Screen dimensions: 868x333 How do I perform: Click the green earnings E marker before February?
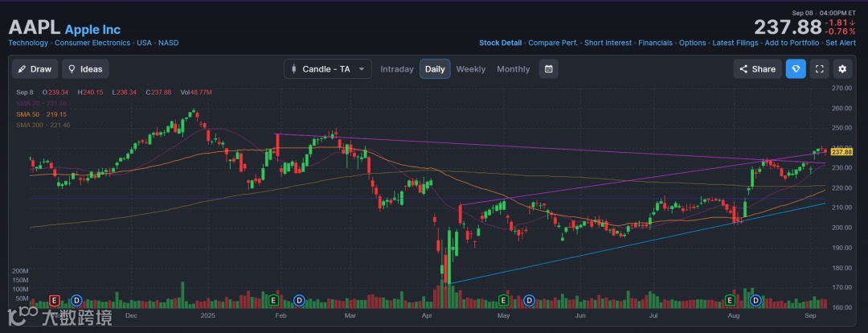[273, 300]
